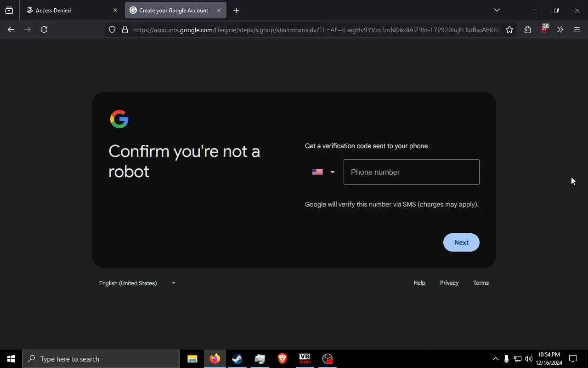Reload the current page
Screen dimensions: 588x368
pos(44,29)
